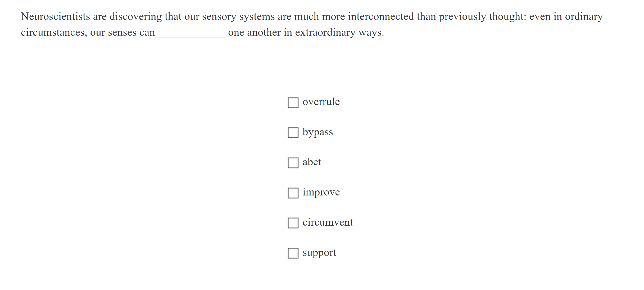Click the word senses in the question text
The height and width of the screenshot is (290, 644).
(122, 32)
